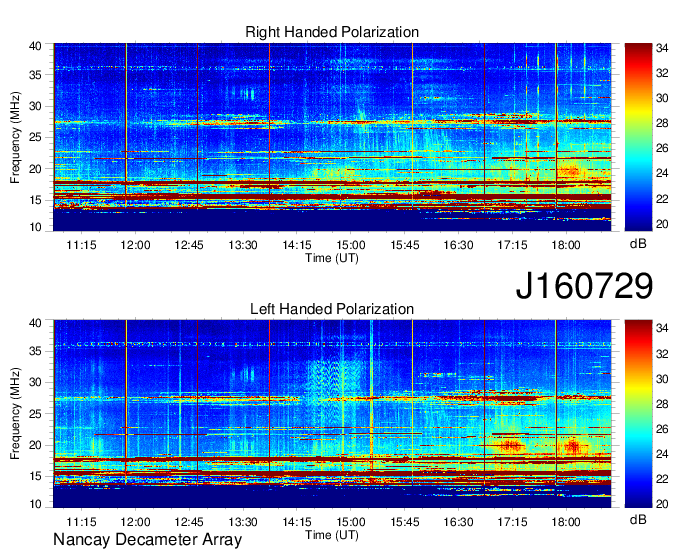The height and width of the screenshot is (552, 680).
Task: Click the "15" frequency tick on top plot
Action: (x=35, y=200)
